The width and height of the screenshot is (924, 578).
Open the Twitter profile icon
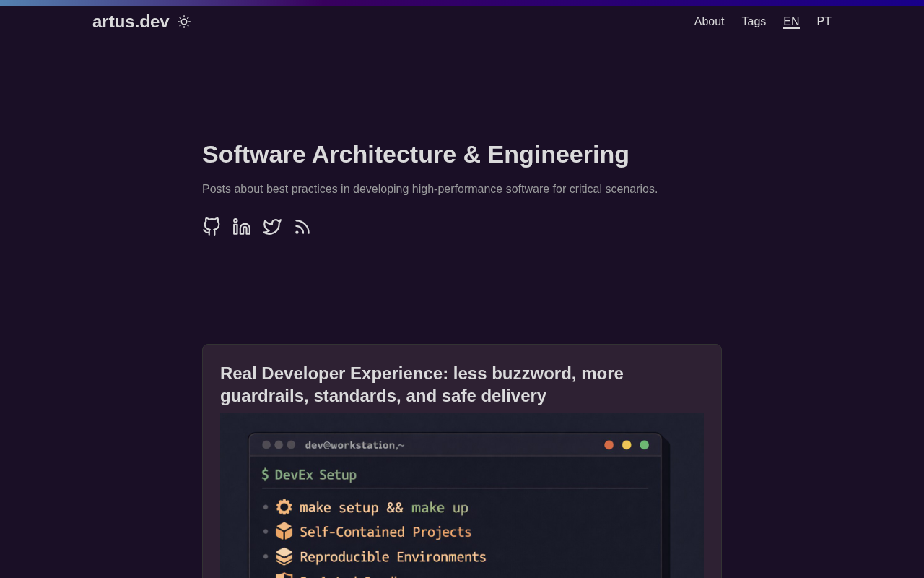point(272,227)
